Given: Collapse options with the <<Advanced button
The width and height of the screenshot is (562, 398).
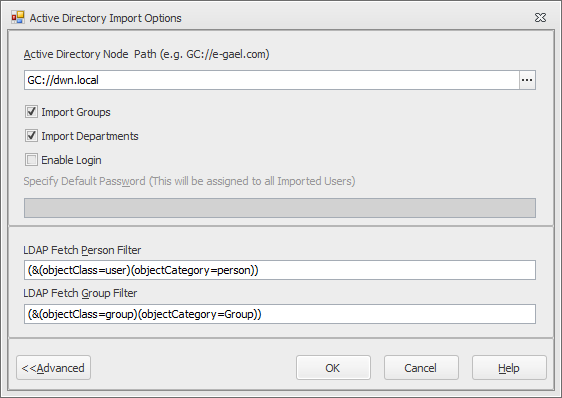Looking at the screenshot, I should [53, 368].
